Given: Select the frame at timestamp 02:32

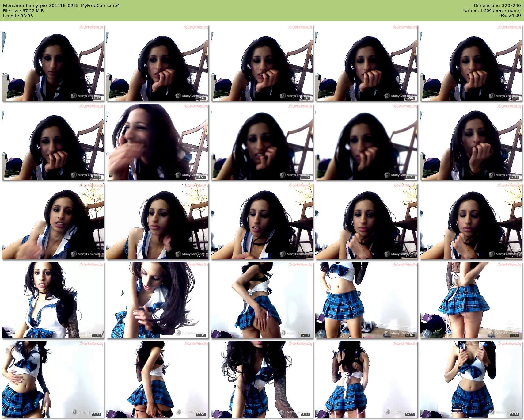Looking at the screenshot, I should (157, 63).
